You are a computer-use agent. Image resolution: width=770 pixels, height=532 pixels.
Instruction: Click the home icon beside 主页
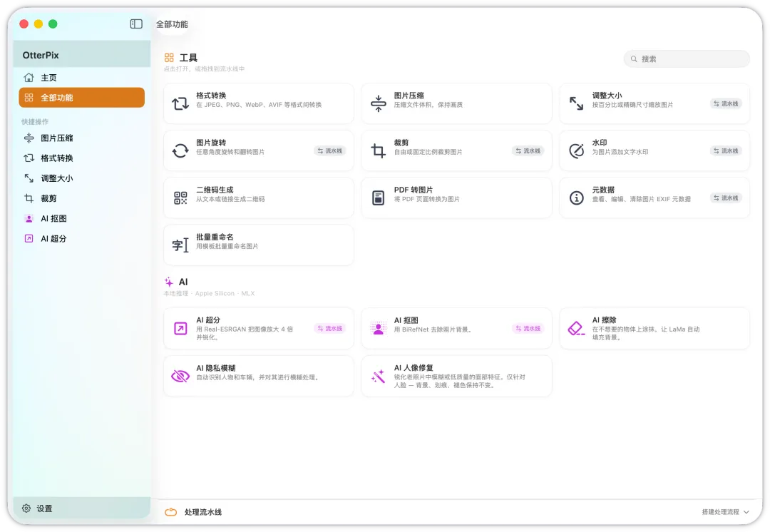pyautogui.click(x=29, y=78)
